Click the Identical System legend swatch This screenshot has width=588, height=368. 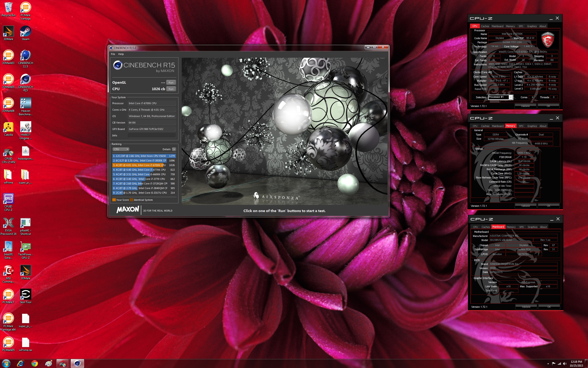point(131,200)
